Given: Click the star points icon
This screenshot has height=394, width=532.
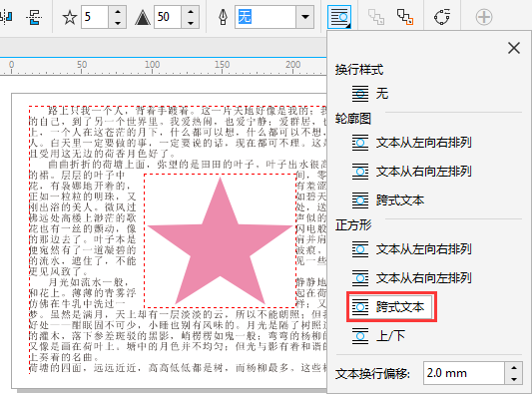Looking at the screenshot, I should (x=70, y=17).
